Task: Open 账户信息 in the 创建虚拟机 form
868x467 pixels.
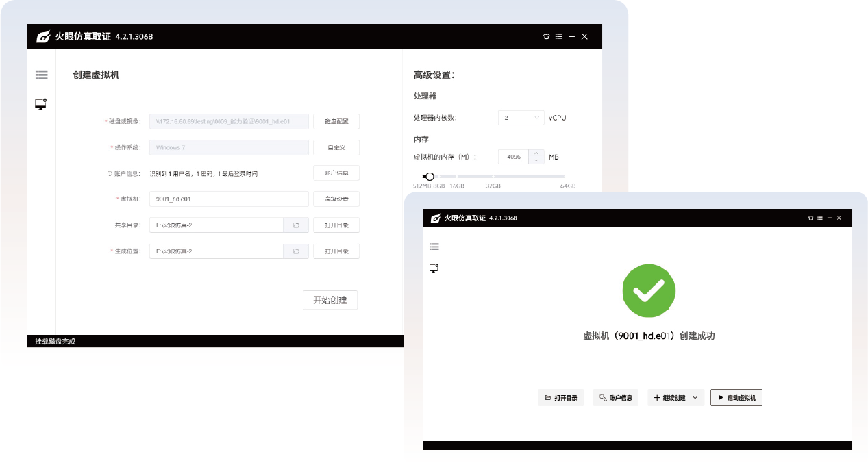Action: tap(336, 173)
